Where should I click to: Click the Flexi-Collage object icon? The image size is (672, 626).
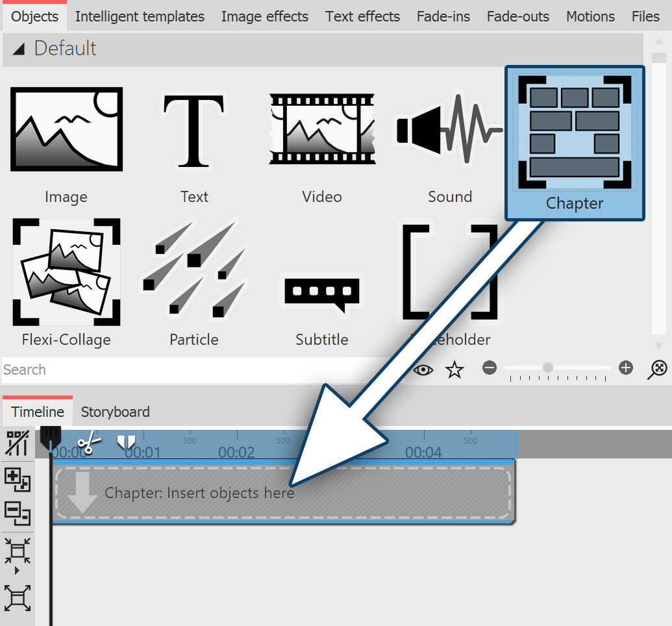point(66,273)
